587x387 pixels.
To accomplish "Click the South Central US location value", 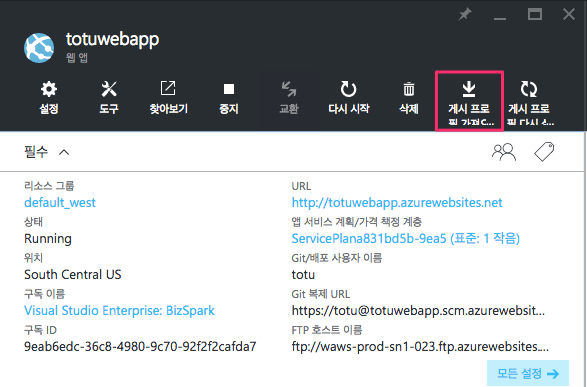I will [x=73, y=275].
